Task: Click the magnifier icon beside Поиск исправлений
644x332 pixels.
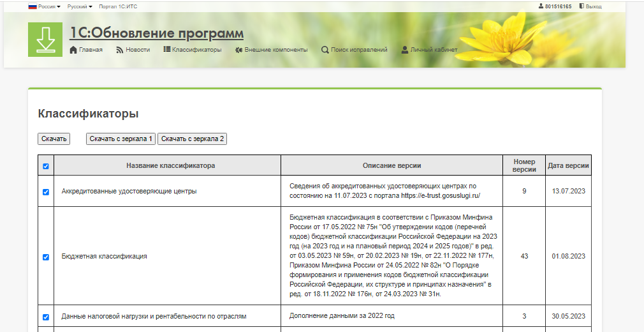Action: pos(325,50)
